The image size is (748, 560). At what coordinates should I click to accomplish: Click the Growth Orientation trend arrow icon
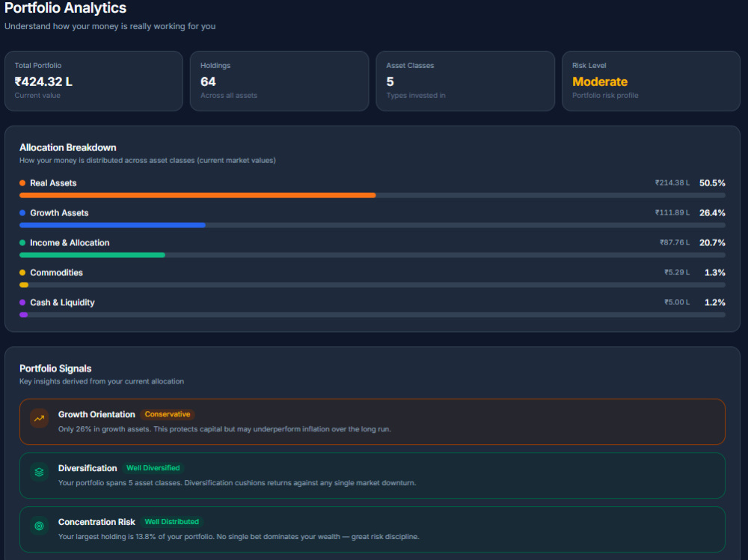(39, 419)
